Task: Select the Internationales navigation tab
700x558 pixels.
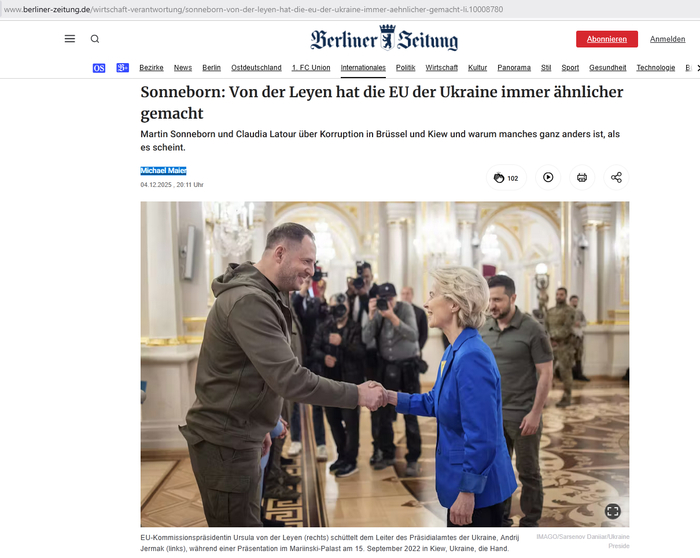Action: click(363, 67)
